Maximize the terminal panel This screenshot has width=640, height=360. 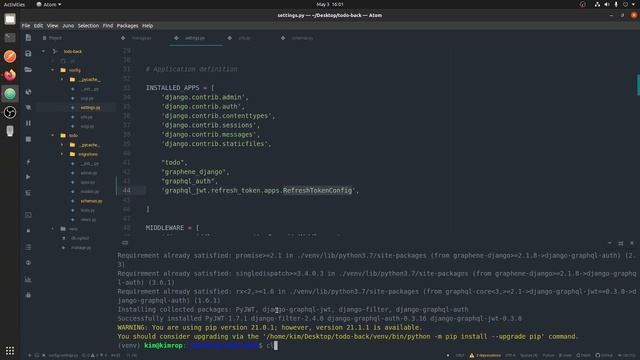pyautogui.click(x=621, y=243)
